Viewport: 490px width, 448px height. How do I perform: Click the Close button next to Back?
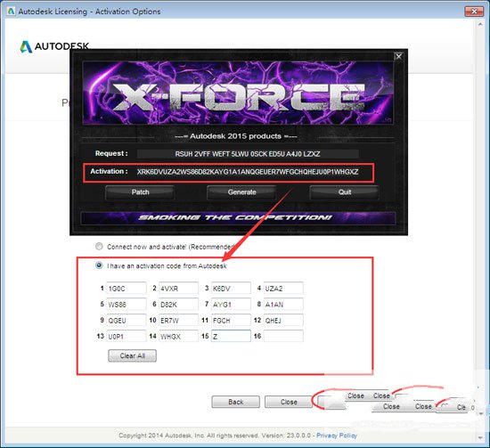click(x=289, y=402)
